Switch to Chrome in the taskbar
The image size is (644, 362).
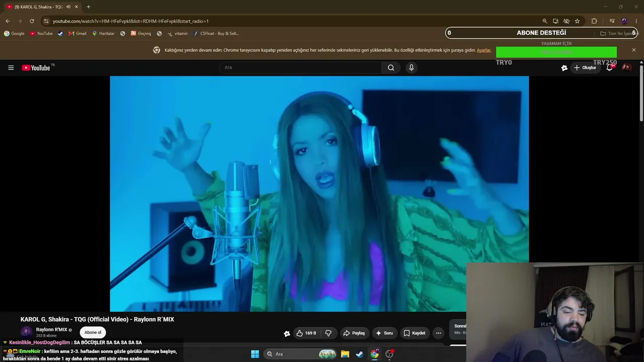[374, 354]
